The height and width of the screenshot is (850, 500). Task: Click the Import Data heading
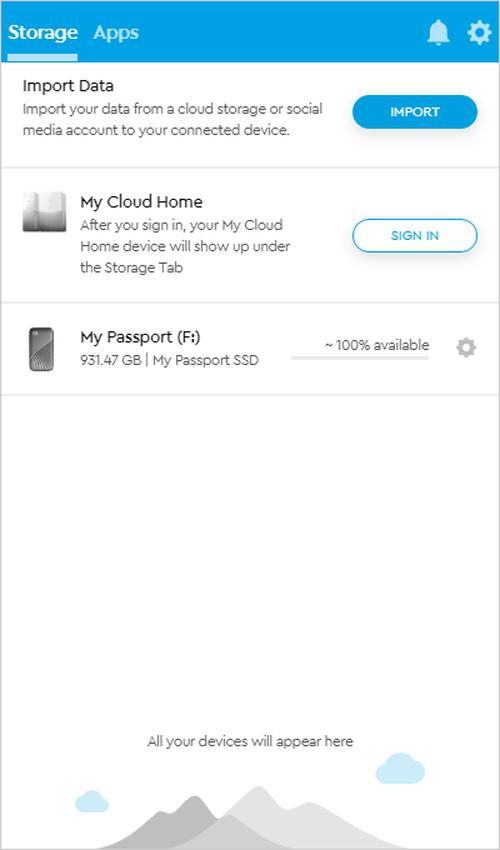pos(68,86)
